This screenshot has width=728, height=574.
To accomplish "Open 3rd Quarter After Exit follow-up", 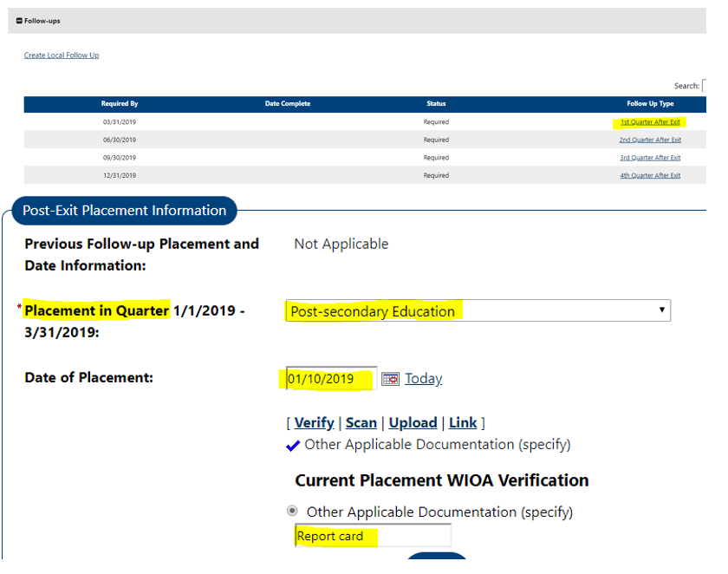I will coord(650,158).
